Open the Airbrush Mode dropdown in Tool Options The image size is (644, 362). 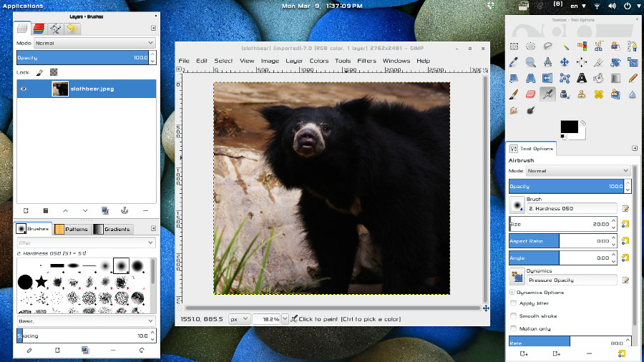pos(578,170)
